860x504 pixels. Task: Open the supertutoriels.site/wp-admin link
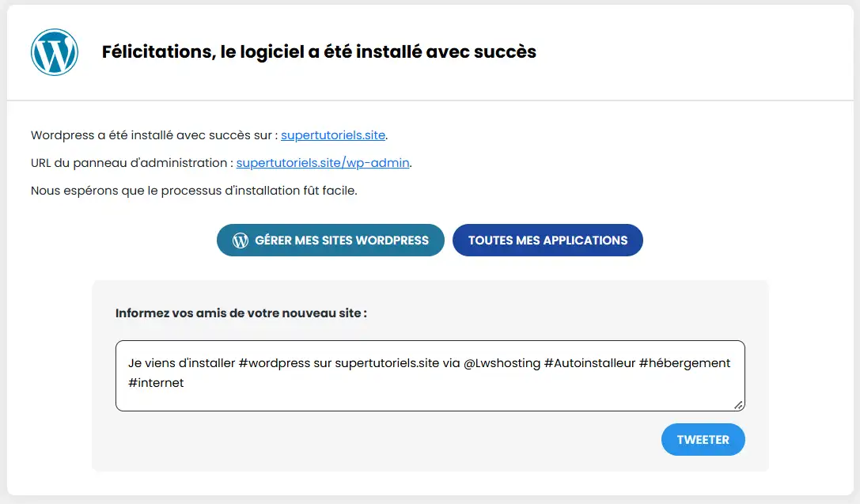point(323,163)
